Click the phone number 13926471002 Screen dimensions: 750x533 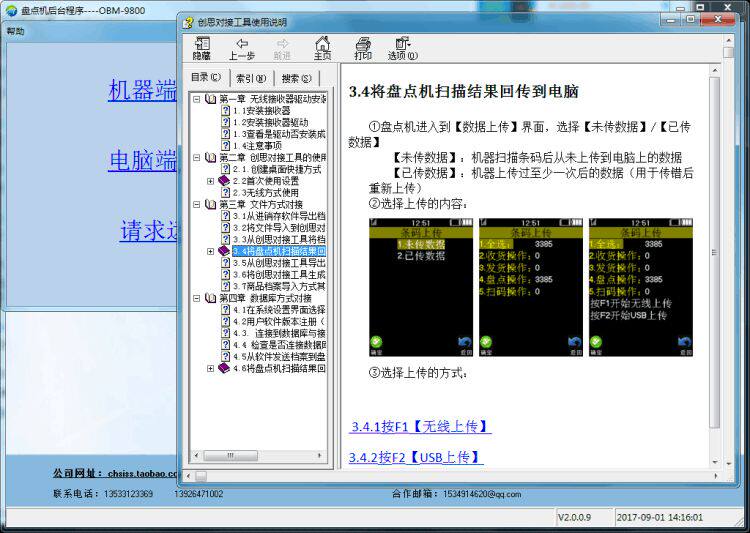tap(199, 493)
